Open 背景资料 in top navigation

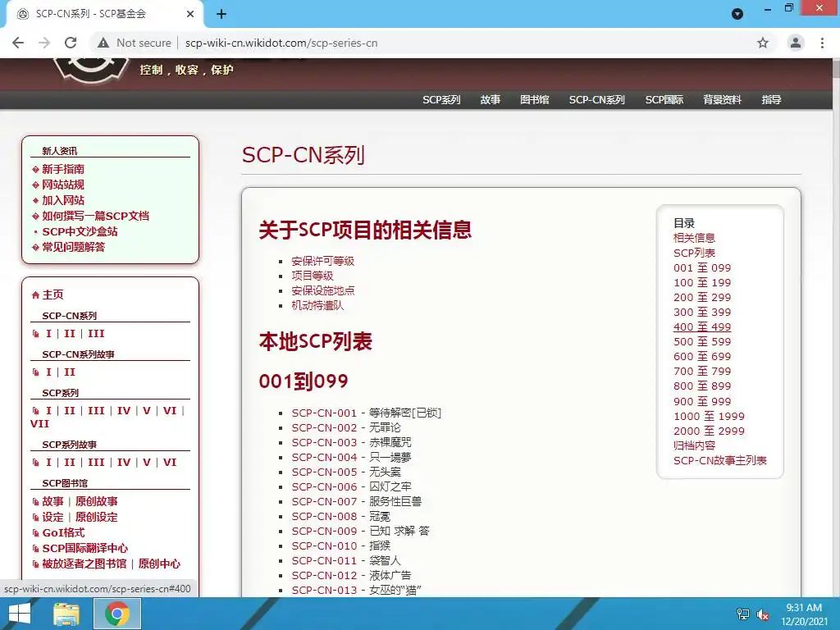tap(722, 99)
